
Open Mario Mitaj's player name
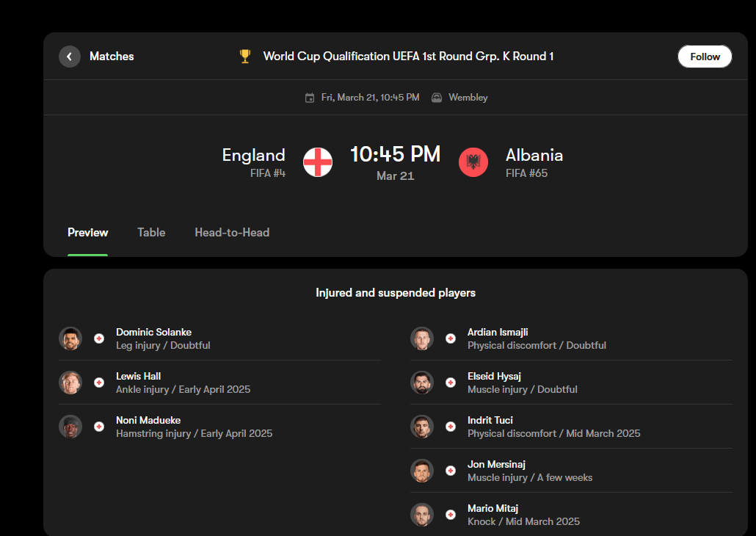click(493, 508)
